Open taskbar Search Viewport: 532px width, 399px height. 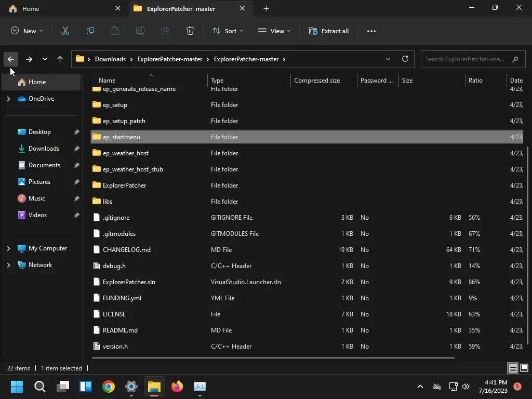pyautogui.click(x=39, y=387)
